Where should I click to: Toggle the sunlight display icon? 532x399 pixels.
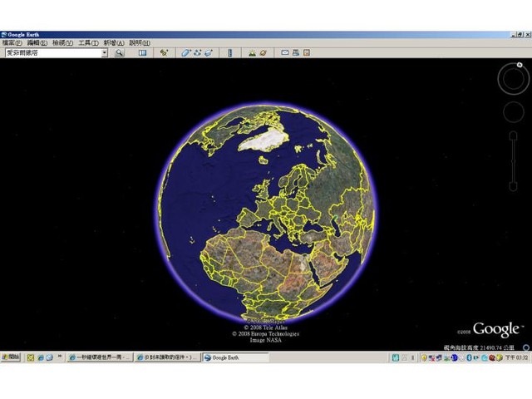(x=252, y=53)
